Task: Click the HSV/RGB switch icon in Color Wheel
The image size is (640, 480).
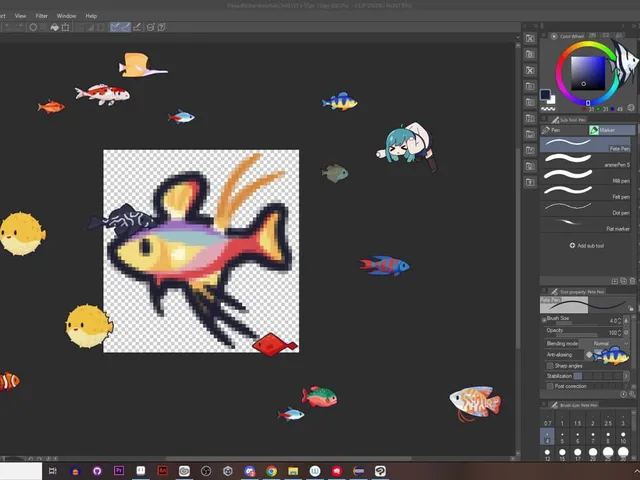Action: (x=631, y=108)
